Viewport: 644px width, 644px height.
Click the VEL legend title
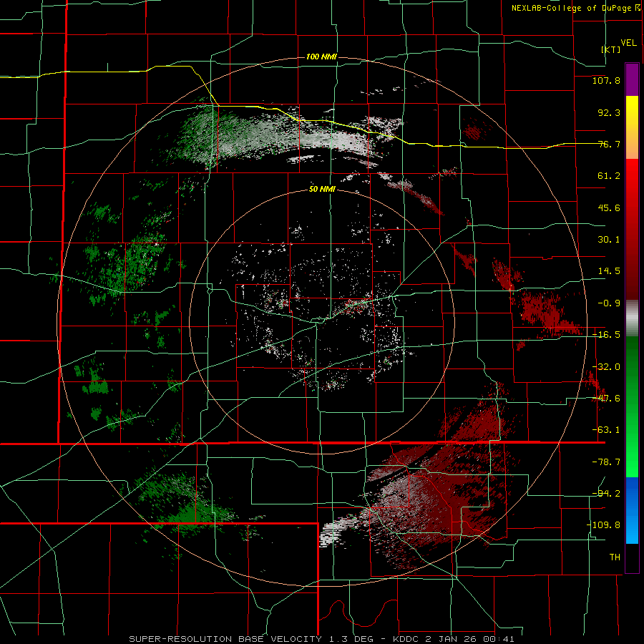628,43
